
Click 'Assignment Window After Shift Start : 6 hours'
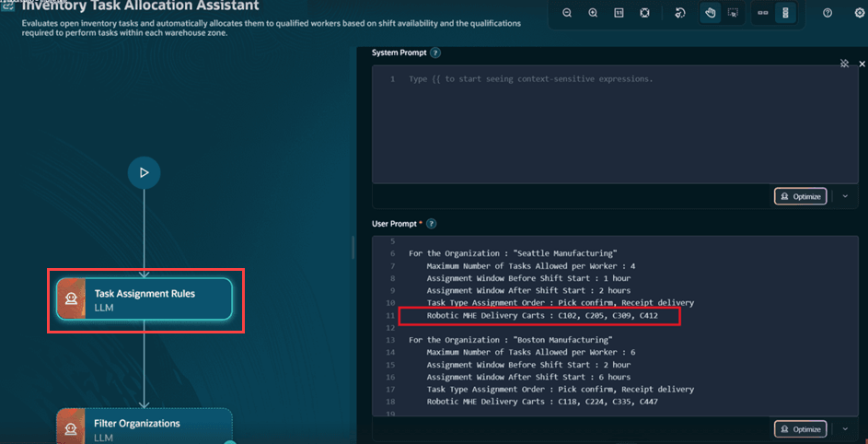[x=528, y=377]
